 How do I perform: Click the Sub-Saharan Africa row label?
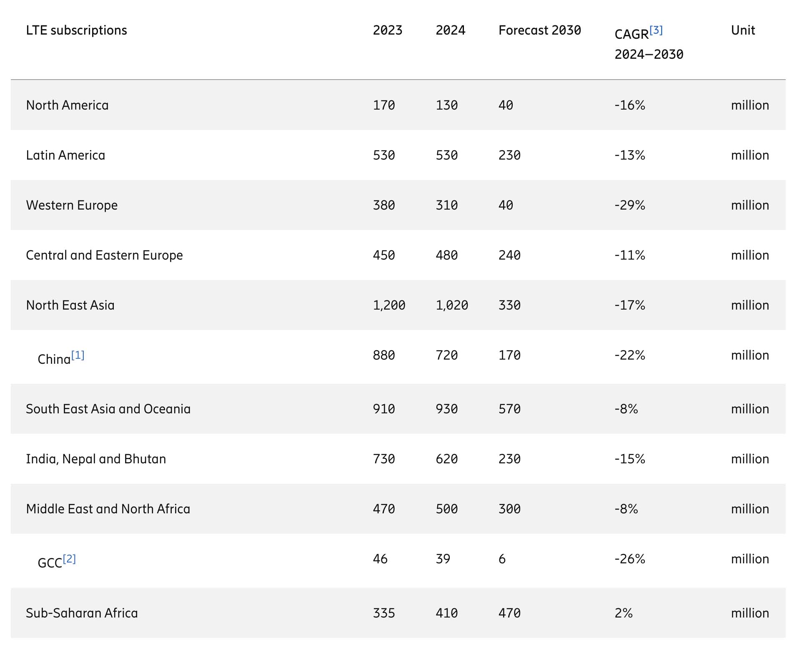pos(82,613)
